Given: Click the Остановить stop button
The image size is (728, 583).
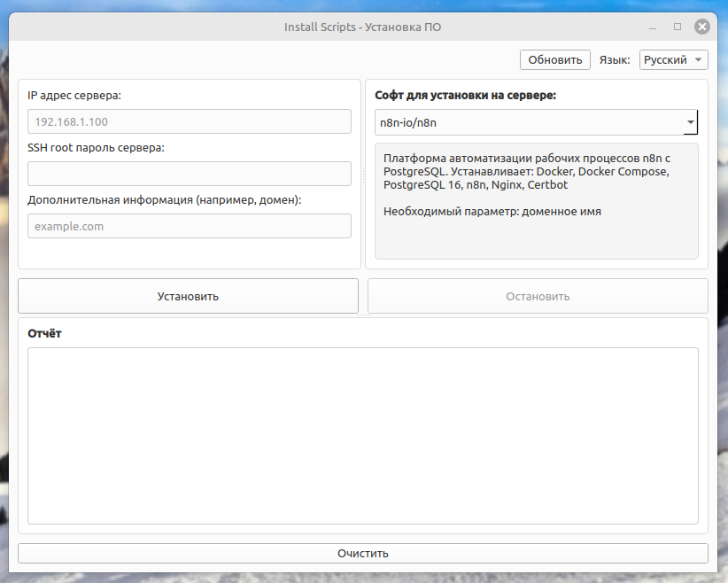Looking at the screenshot, I should tap(537, 295).
